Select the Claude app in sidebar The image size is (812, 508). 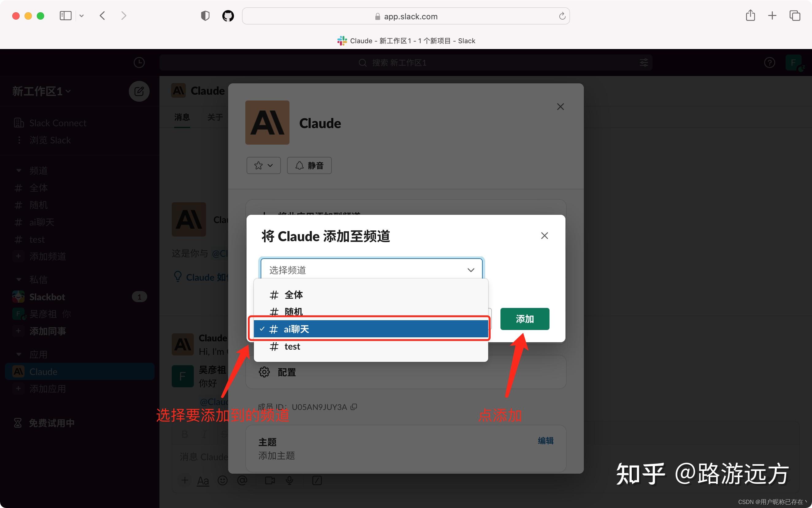80,372
